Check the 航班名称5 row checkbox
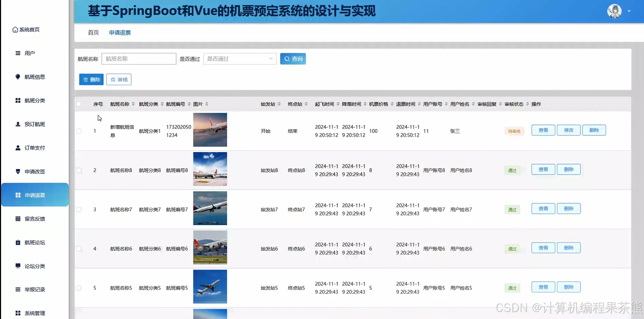Viewport: 644px width, 319px height. 79,288
